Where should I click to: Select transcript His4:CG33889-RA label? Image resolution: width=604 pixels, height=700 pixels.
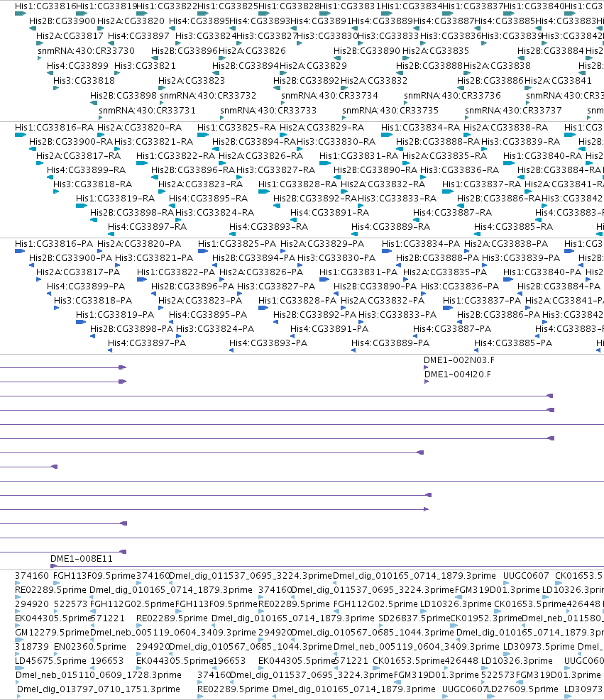(390, 227)
